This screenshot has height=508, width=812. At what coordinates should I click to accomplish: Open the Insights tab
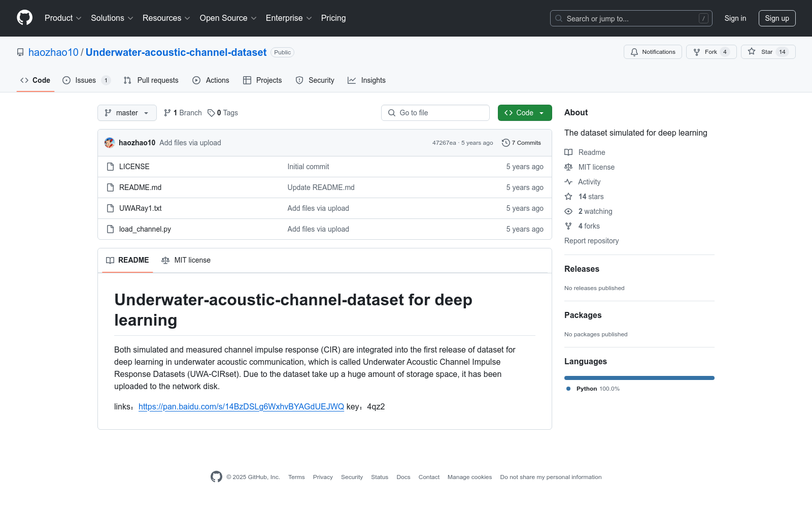point(366,80)
